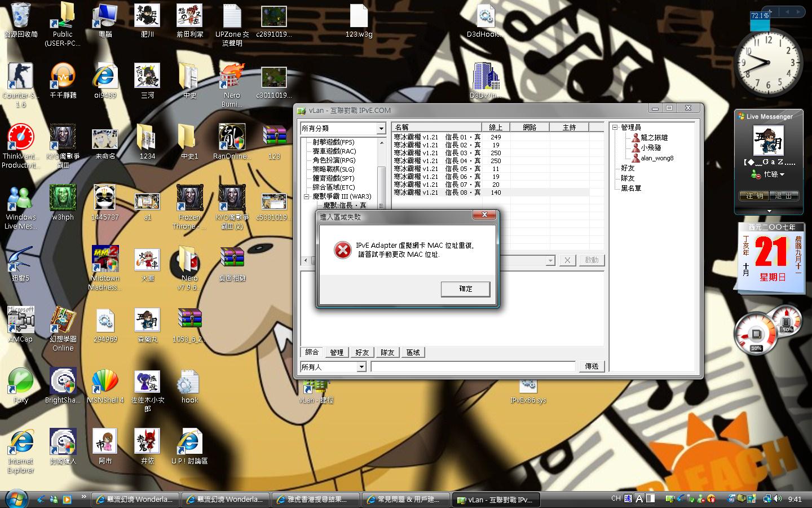The height and width of the screenshot is (508, 812).
Task: Switch to the 好友 chat tab
Action: pos(362,353)
